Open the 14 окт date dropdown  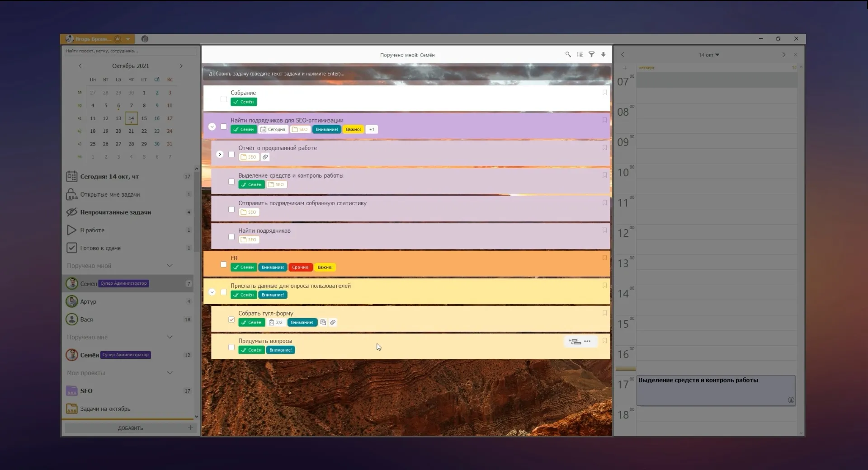point(708,55)
